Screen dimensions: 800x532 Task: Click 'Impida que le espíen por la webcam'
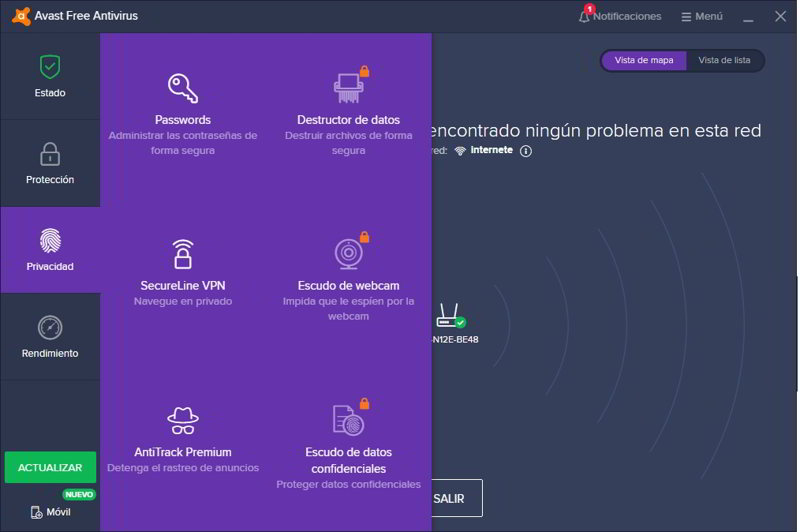pyautogui.click(x=348, y=309)
